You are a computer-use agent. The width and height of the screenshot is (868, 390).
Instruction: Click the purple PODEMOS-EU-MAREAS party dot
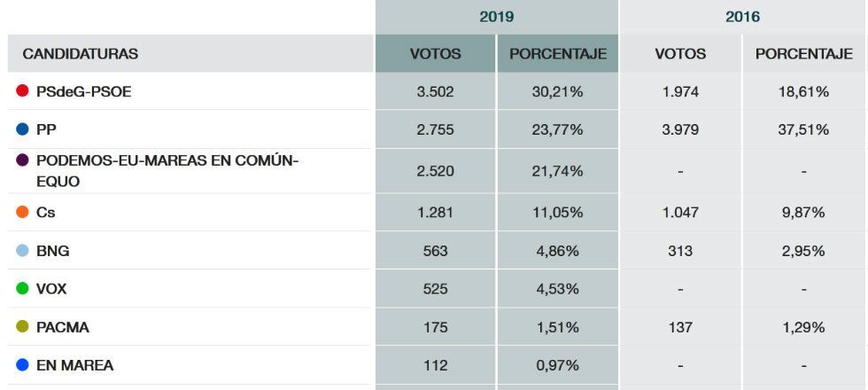[23, 160]
